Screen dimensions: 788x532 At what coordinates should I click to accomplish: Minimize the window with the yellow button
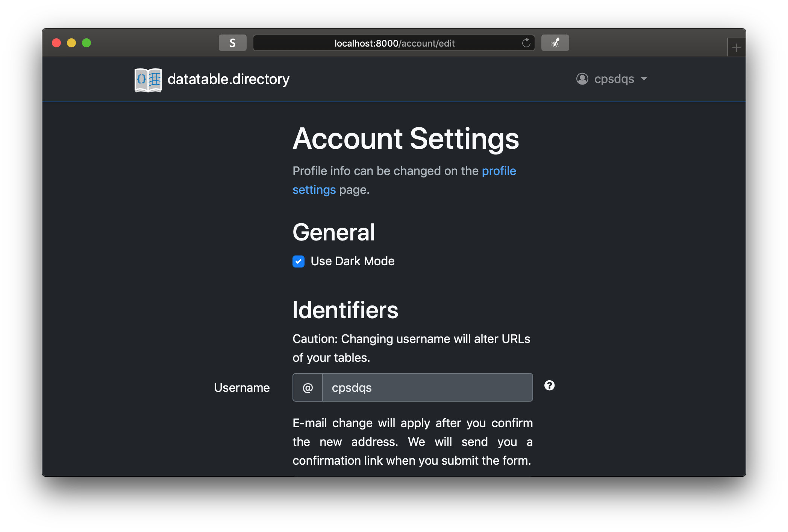coord(71,43)
